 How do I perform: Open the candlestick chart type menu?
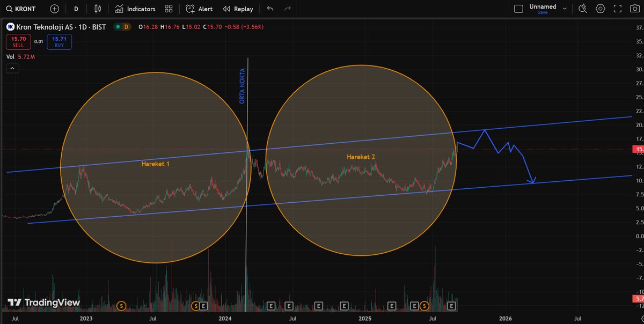(97, 9)
